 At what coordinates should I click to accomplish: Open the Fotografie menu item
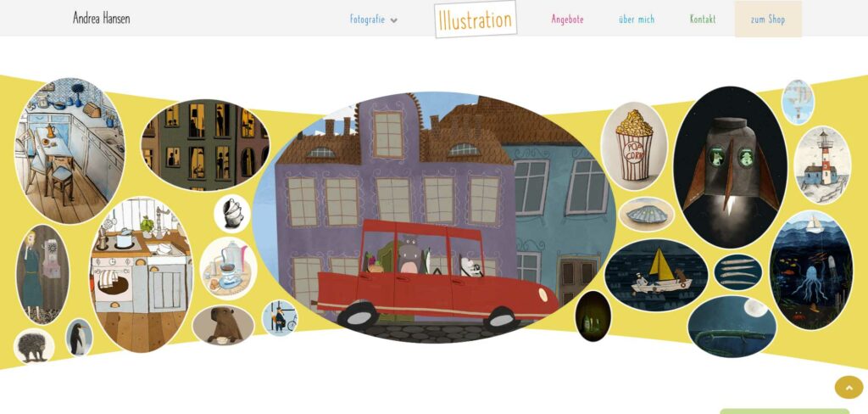tap(367, 20)
